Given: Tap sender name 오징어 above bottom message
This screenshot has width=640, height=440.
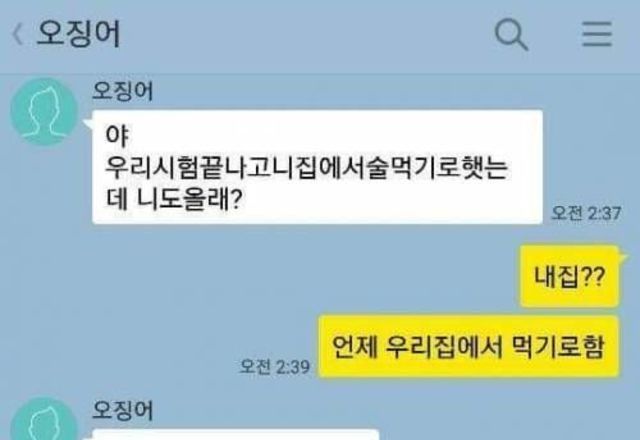Looking at the screenshot, I should click(x=122, y=410).
